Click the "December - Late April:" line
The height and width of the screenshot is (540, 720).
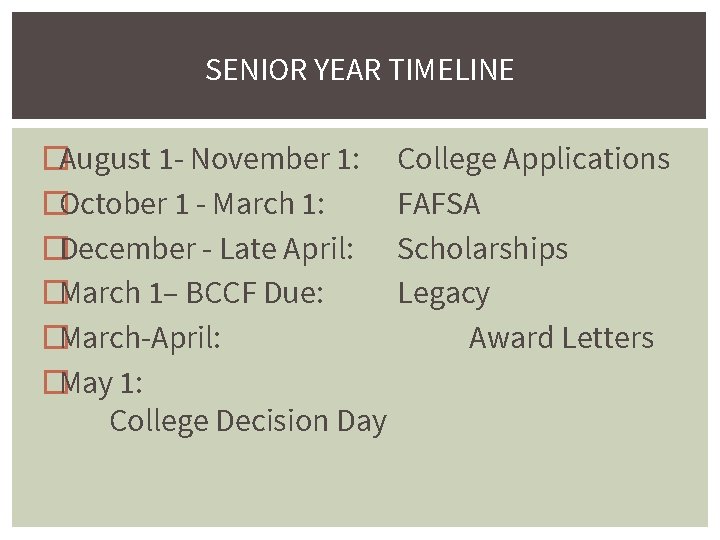(x=207, y=248)
